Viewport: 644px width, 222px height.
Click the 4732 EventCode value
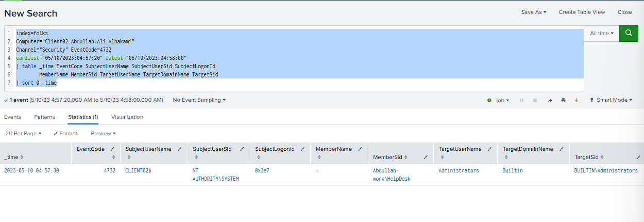pyautogui.click(x=109, y=170)
